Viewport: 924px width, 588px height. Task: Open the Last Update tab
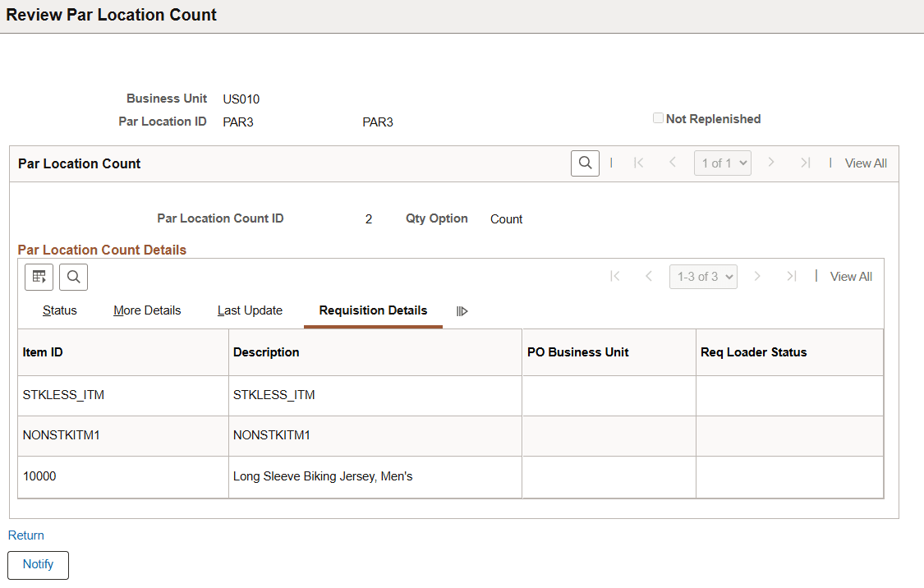click(249, 310)
